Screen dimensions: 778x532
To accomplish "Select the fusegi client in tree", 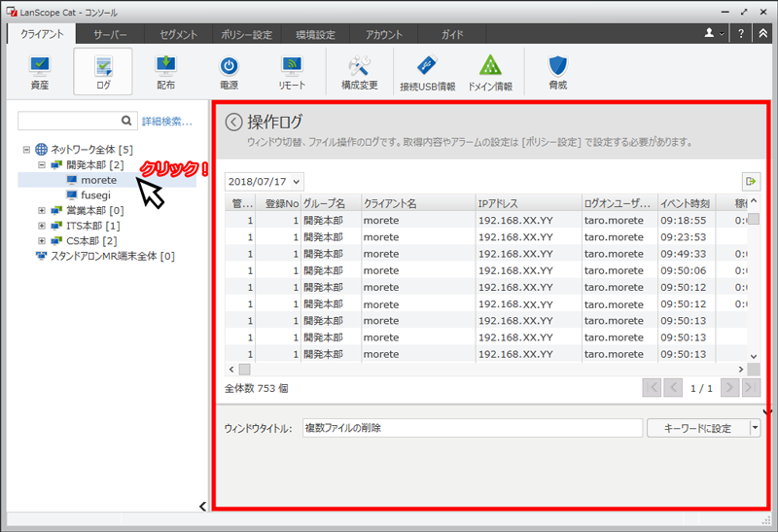I will point(95,195).
